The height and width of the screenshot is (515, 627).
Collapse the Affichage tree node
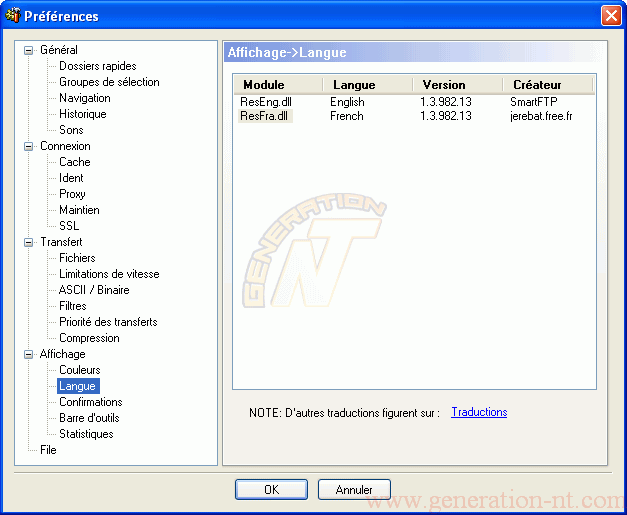(28, 354)
